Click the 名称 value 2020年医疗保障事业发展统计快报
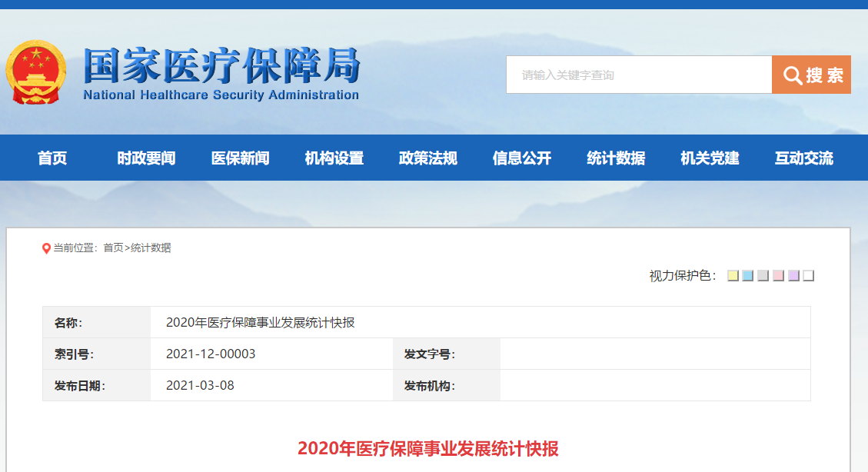868x472 pixels. click(x=260, y=323)
